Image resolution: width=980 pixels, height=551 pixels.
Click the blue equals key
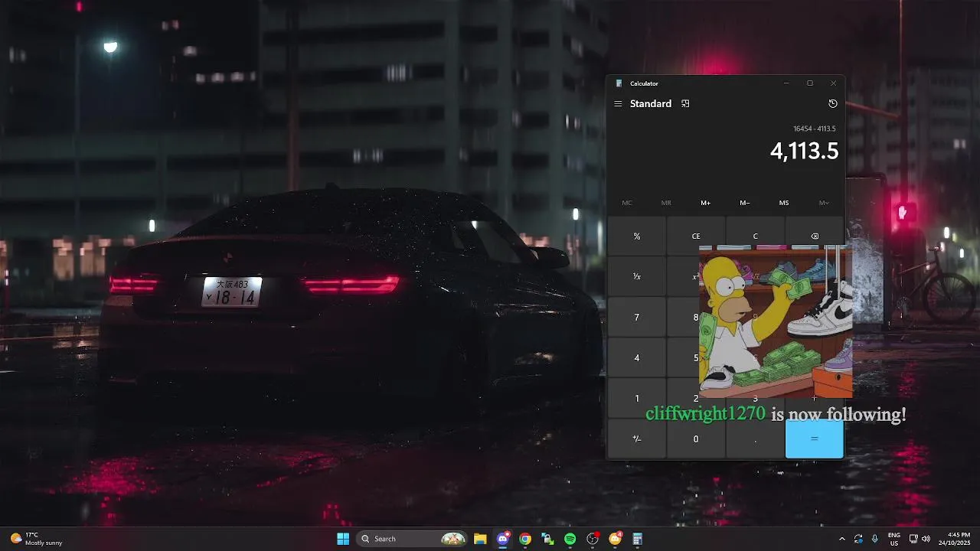(815, 439)
